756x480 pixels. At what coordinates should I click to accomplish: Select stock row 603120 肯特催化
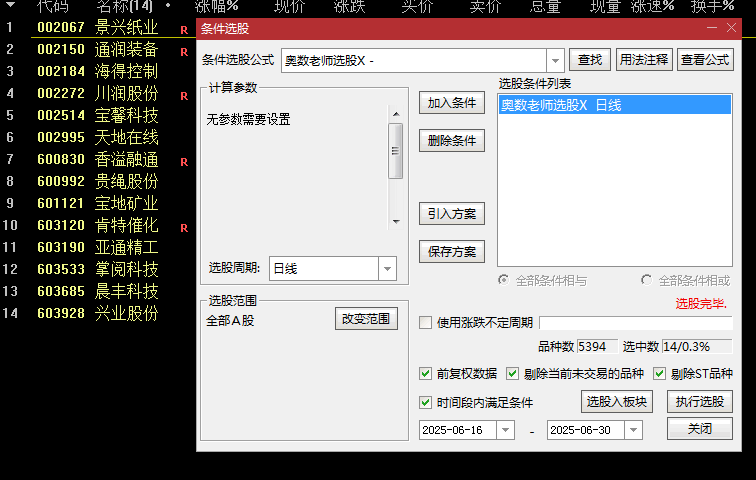(98, 225)
